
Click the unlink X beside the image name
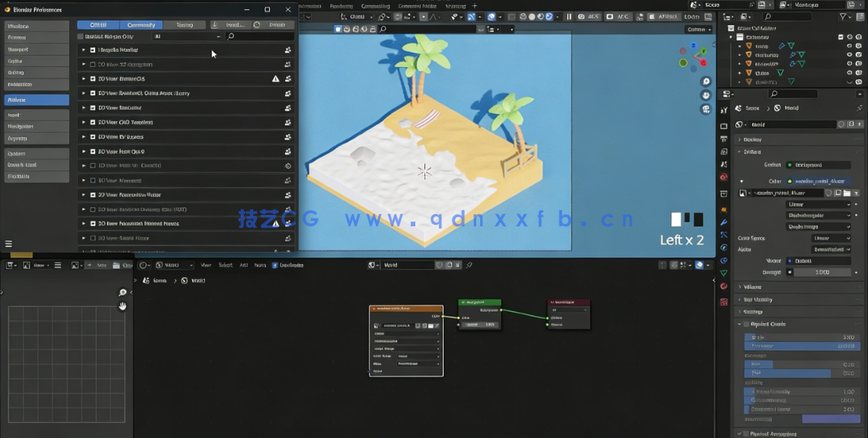857,193
